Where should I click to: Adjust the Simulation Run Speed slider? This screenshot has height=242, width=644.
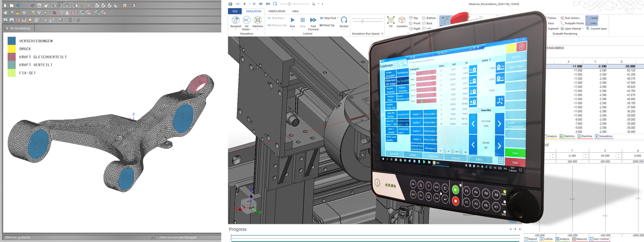[x=362, y=21]
